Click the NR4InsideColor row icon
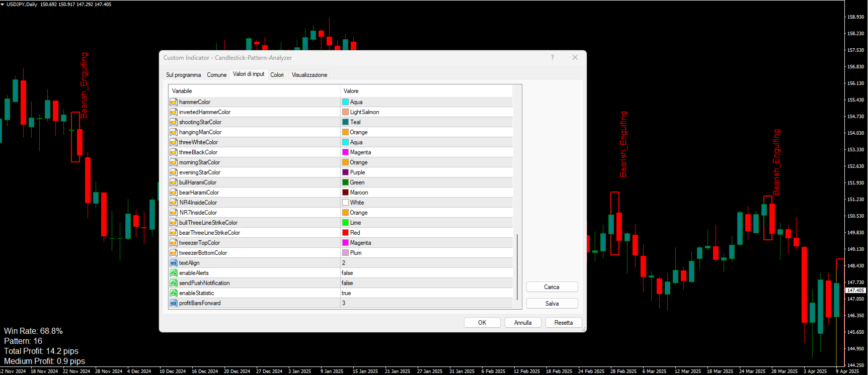This screenshot has height=375, width=868. pyautogui.click(x=173, y=203)
